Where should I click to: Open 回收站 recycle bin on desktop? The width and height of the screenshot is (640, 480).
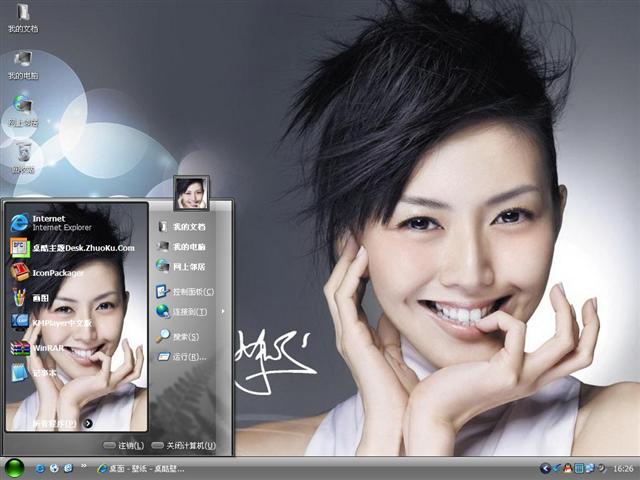(x=23, y=155)
